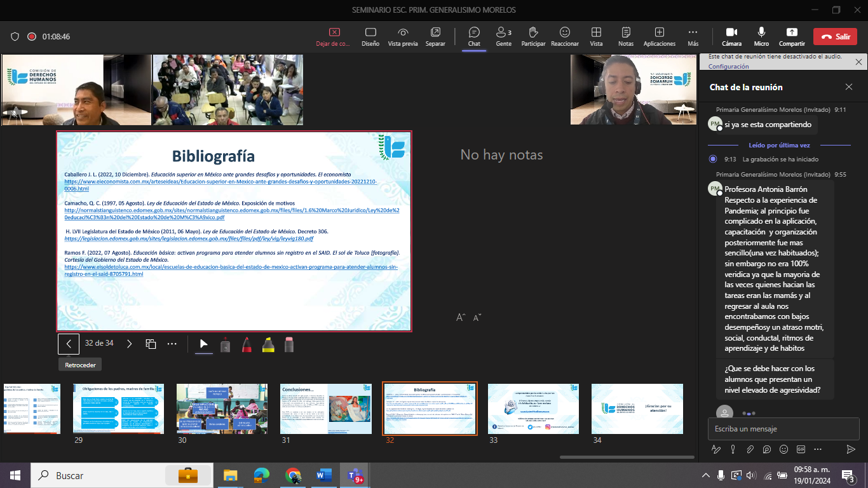Open the Gente participants panel
Image resolution: width=868 pixels, height=488 pixels.
503,36
